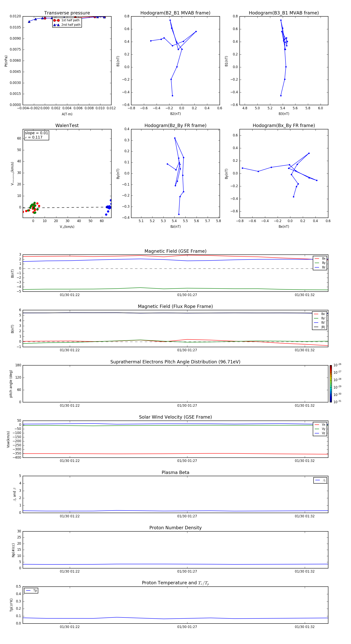Screen dimensions: 351x644
Task: Select the "Hodogram(B3_B1 MVAB frame)" title
Action: coord(284,13)
